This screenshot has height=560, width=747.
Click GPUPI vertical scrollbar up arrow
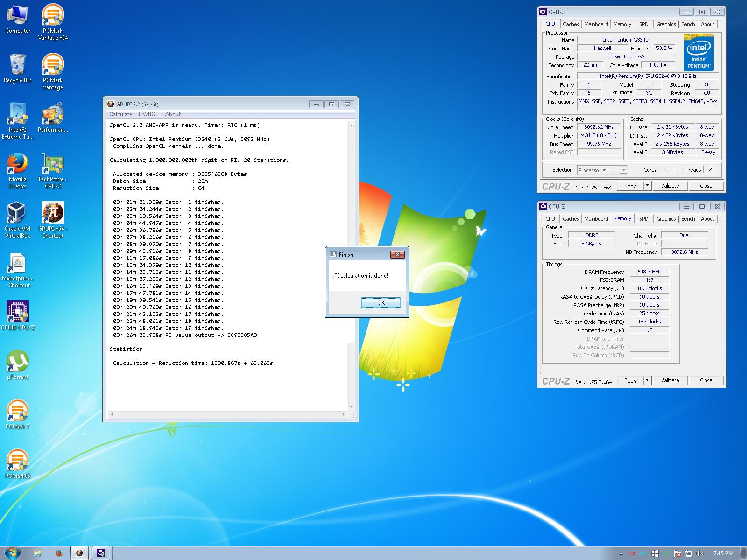[352, 125]
